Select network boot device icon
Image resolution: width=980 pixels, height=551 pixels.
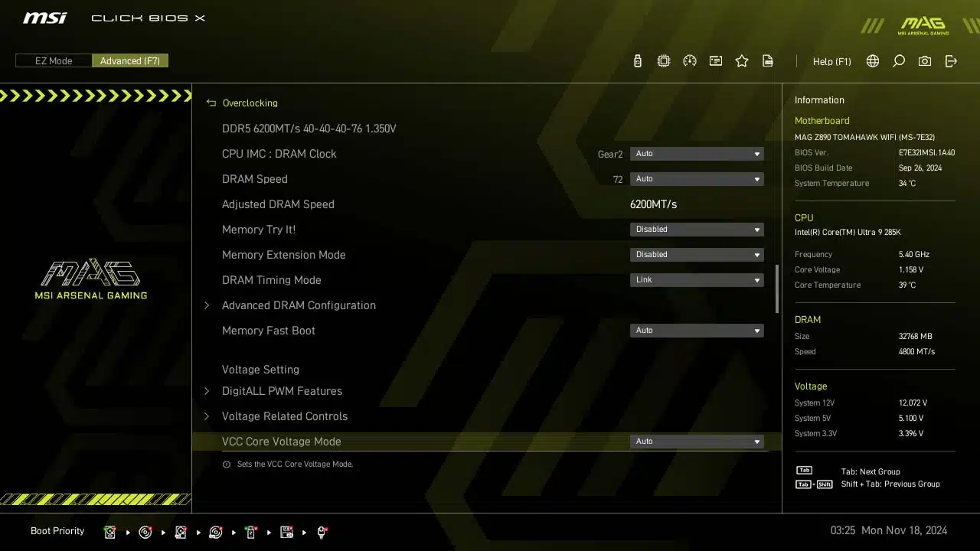[x=322, y=532]
